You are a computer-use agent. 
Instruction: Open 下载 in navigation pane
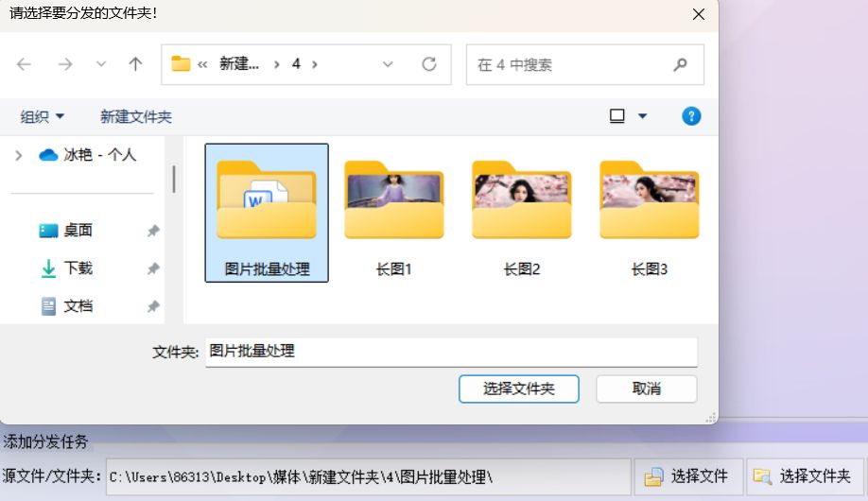(x=65, y=268)
